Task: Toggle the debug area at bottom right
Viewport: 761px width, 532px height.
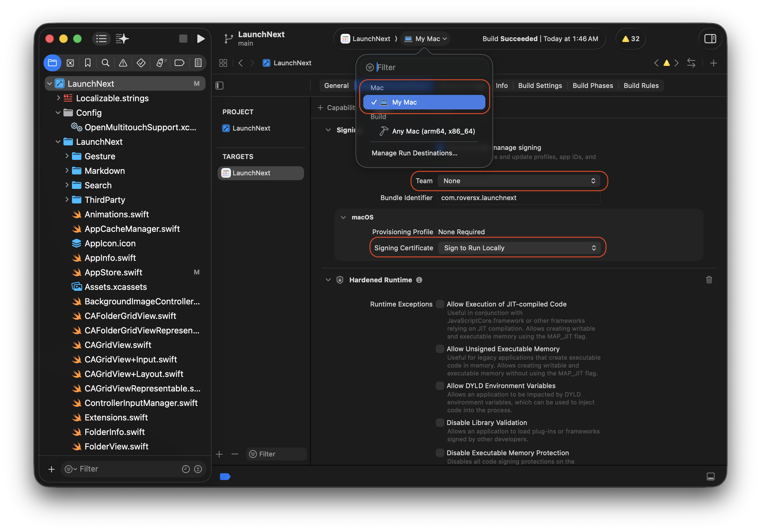Action: coord(710,477)
